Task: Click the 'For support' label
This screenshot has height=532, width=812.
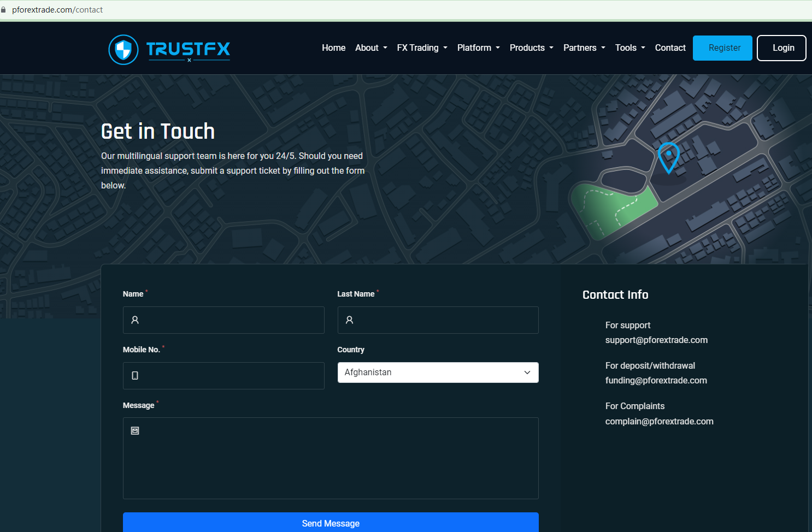Action: [x=628, y=326]
